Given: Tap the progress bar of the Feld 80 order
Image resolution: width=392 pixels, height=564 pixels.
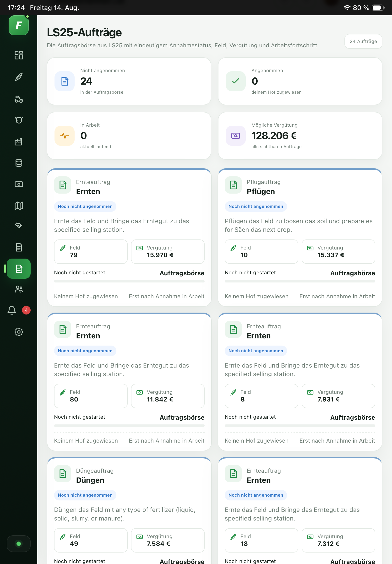Looking at the screenshot, I should (x=129, y=426).
